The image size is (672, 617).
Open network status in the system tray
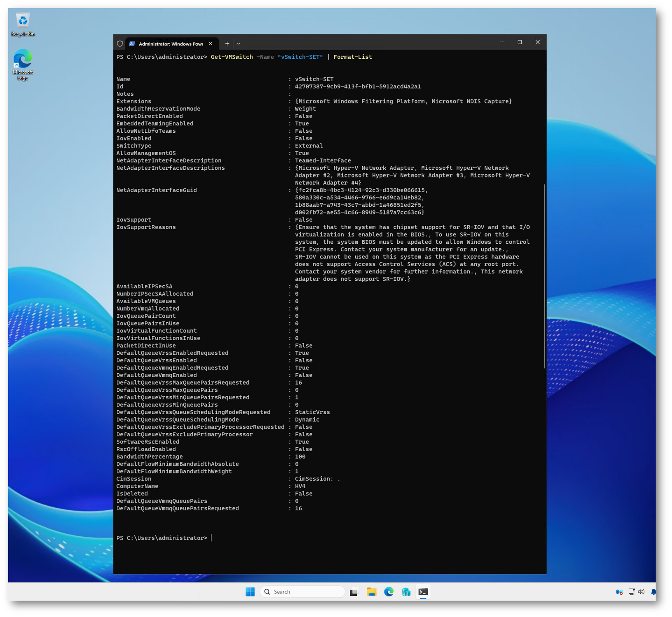pos(632,592)
